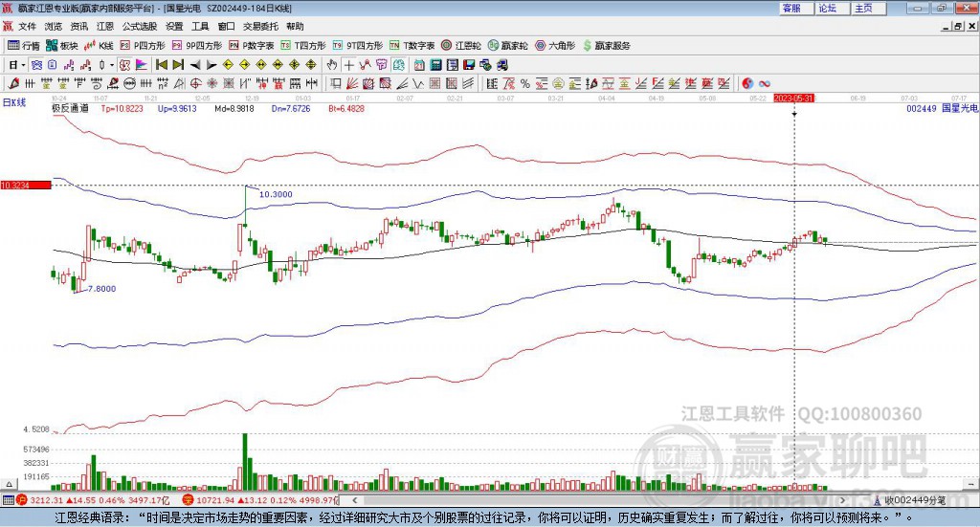This screenshot has height=527, width=980.
Task: Jump to last bar icon
Action: pyautogui.click(x=178, y=65)
